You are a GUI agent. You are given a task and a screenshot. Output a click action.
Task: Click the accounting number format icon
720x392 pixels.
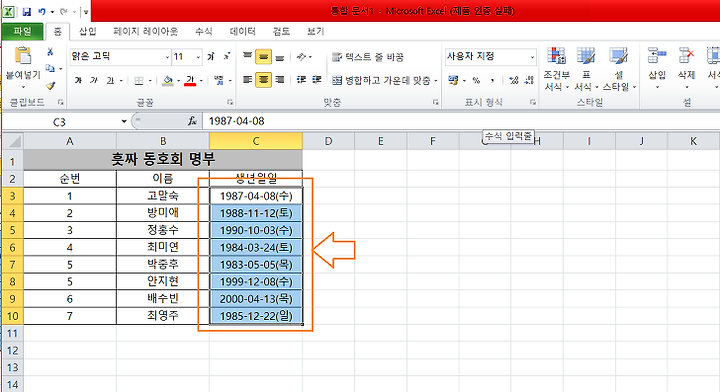454,80
